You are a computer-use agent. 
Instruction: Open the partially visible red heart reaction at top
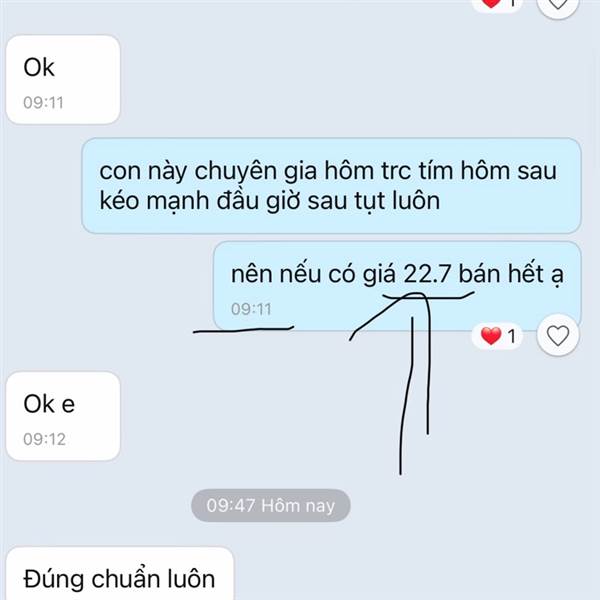click(497, 4)
